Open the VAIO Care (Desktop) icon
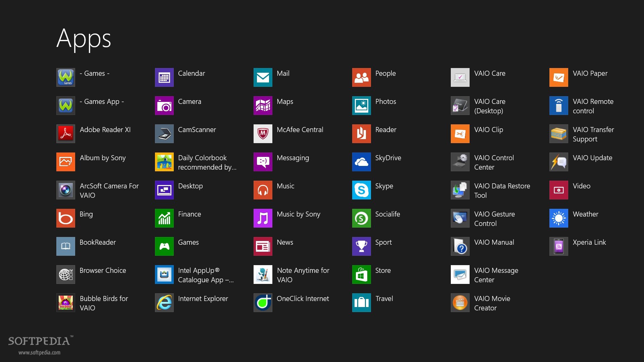Screen dimensions: 644x362 point(460,106)
